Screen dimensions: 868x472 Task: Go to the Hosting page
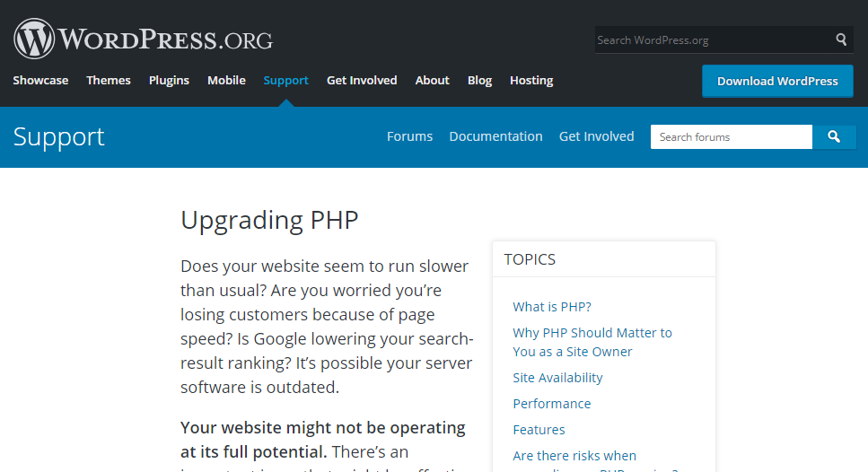click(531, 80)
